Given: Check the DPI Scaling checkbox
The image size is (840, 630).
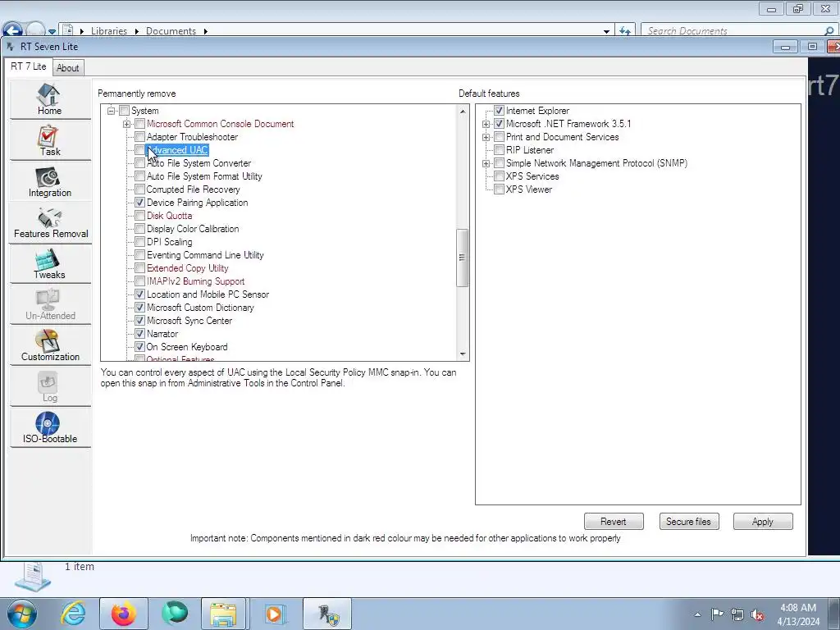Looking at the screenshot, I should [x=139, y=242].
